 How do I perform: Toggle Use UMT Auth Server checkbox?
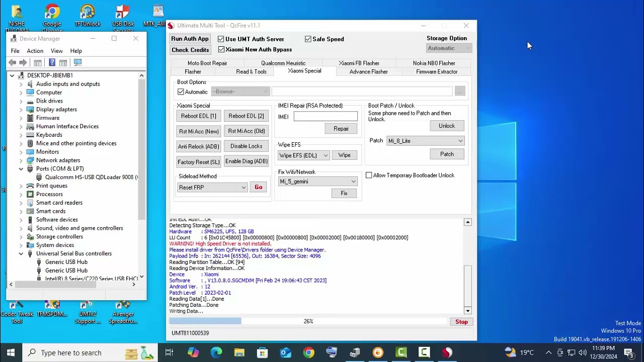click(221, 39)
